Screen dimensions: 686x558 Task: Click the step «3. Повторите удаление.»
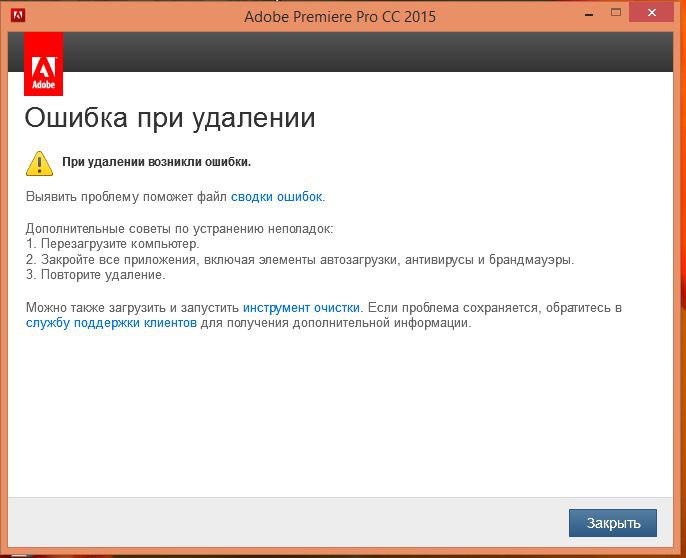point(95,275)
